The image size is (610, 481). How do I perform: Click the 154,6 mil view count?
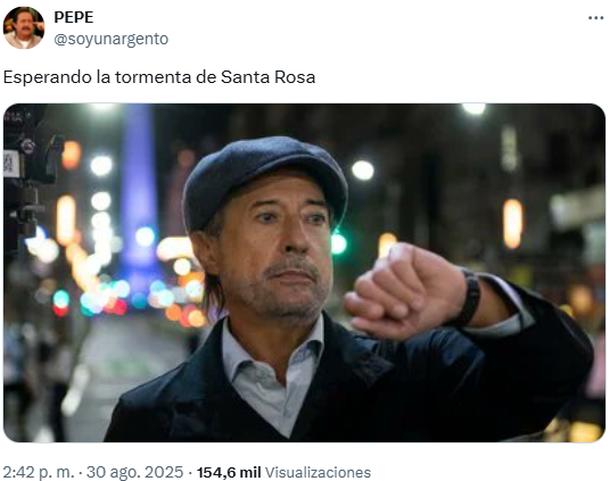[x=229, y=472]
